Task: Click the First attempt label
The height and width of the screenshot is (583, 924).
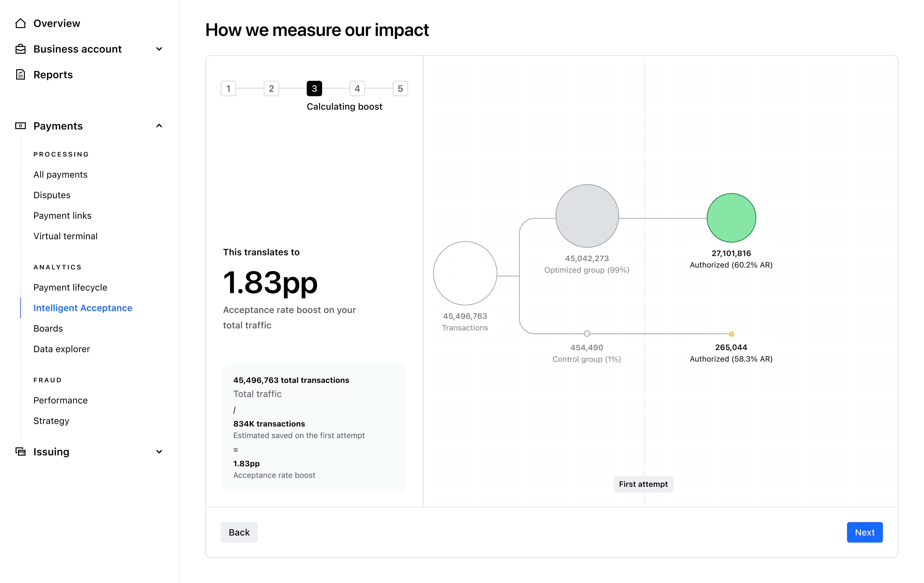Action: click(643, 484)
